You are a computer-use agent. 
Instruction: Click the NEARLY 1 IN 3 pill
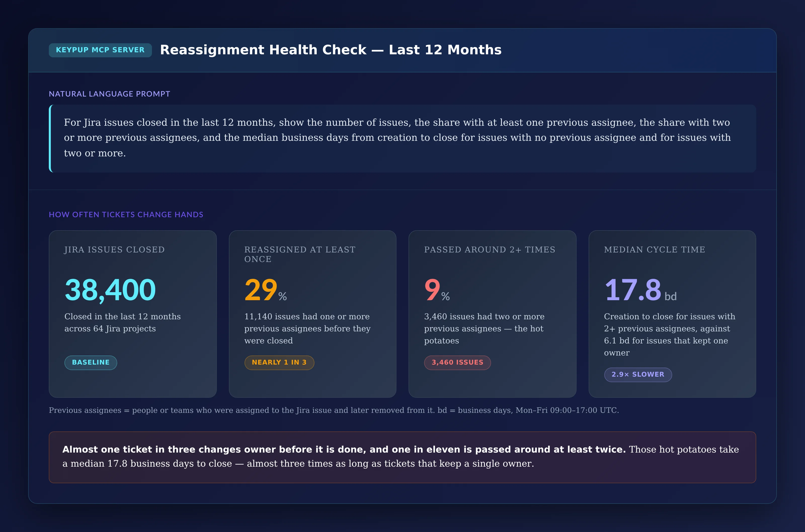279,362
